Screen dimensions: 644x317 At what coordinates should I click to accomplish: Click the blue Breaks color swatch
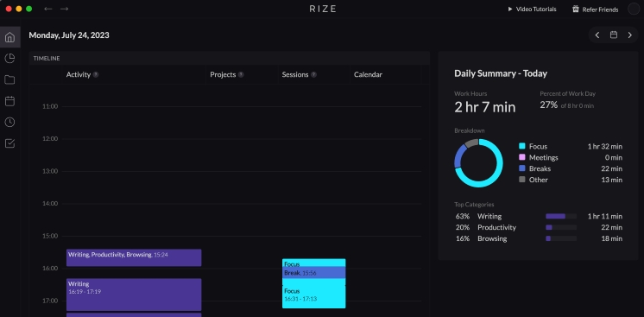click(522, 168)
